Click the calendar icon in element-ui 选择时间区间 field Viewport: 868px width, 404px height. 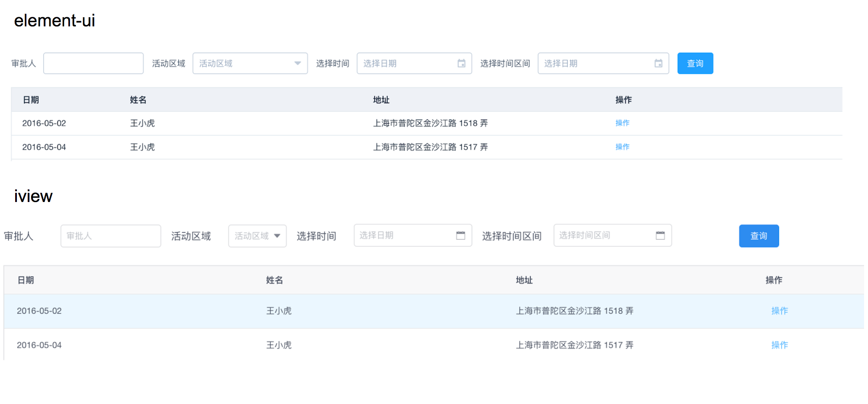(658, 64)
